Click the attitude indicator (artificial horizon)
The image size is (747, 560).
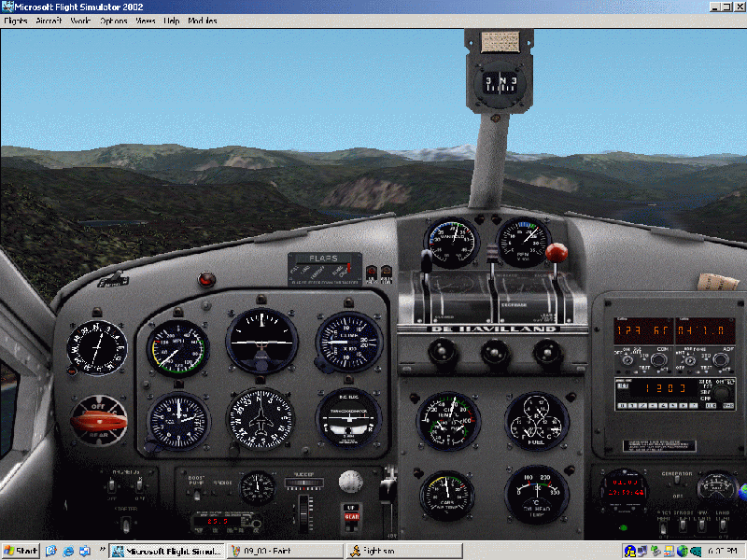click(x=261, y=340)
